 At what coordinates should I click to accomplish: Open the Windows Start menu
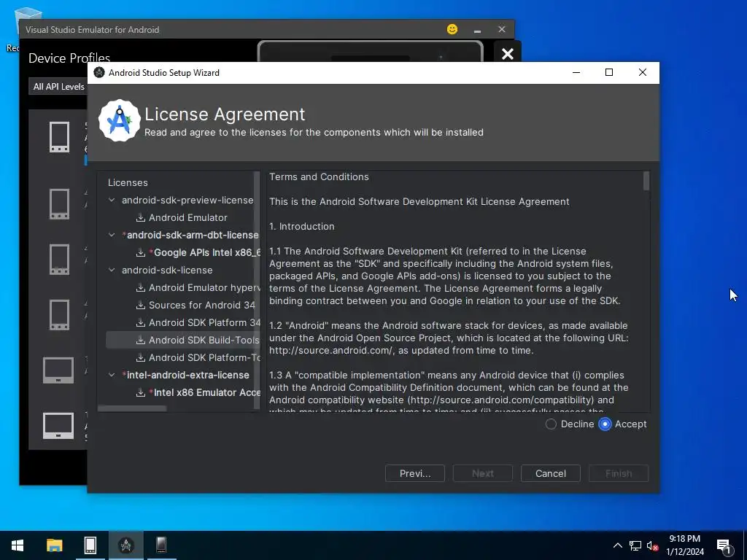tap(18, 545)
